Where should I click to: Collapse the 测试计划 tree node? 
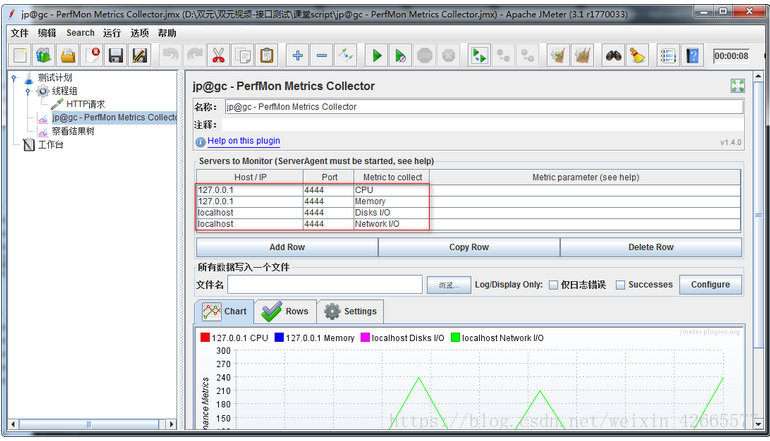pyautogui.click(x=14, y=78)
